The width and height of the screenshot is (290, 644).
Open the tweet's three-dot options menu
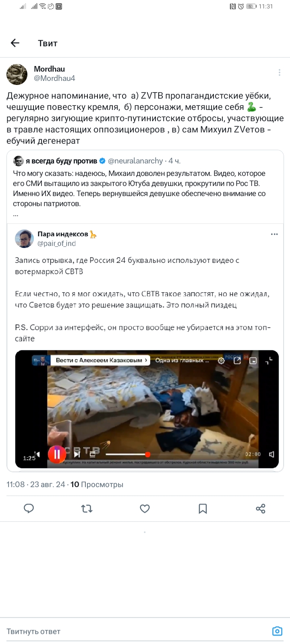click(x=279, y=72)
